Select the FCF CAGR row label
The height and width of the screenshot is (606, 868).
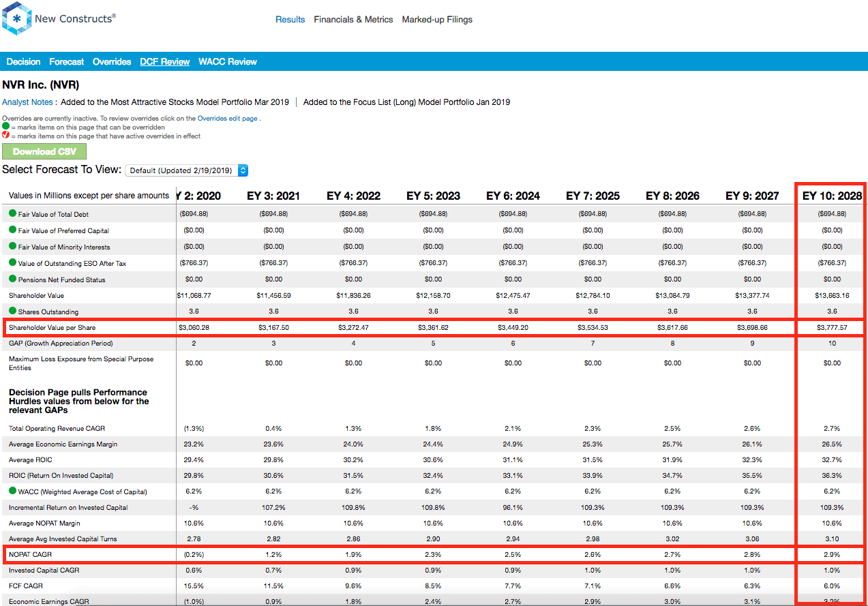[x=25, y=586]
